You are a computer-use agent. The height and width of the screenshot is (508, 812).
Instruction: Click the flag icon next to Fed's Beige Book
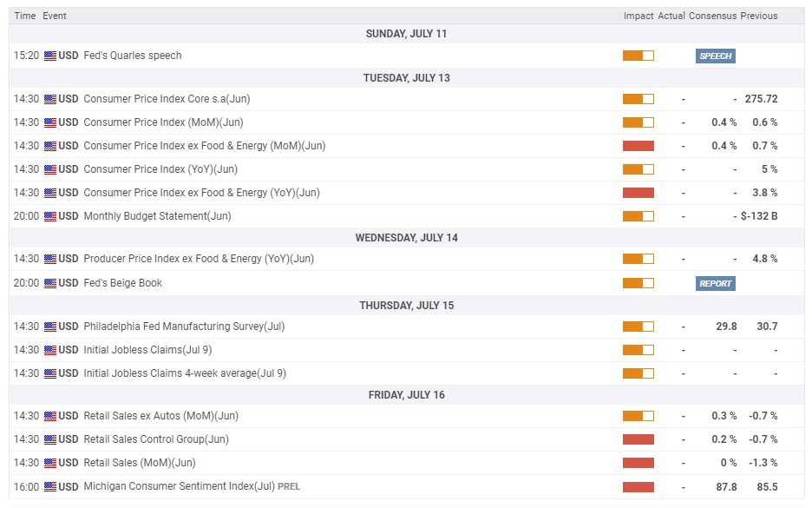pos(50,283)
